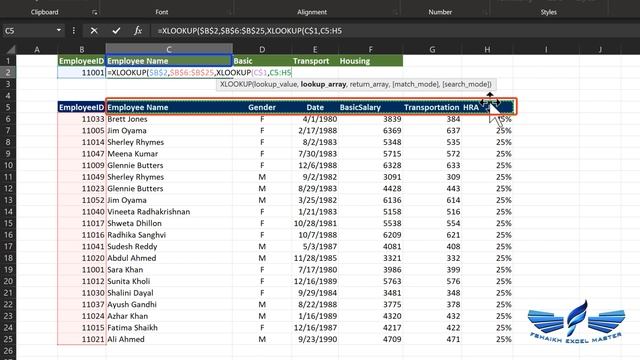Click salary cell 6369
This screenshot has width=640, height=360.
(x=370, y=131)
